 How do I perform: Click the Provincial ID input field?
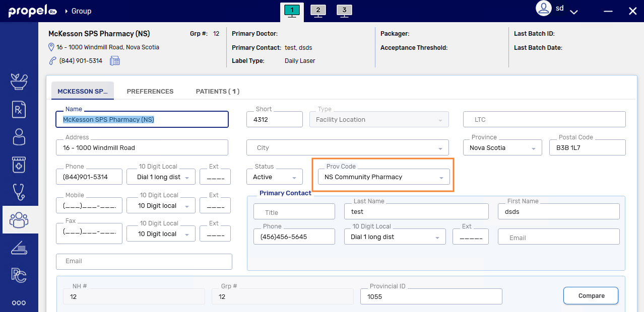(x=431, y=297)
